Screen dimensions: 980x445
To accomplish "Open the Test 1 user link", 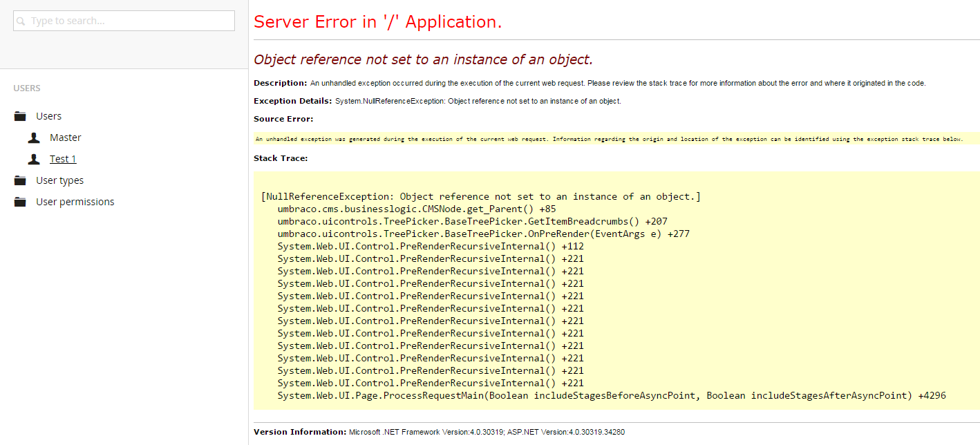I will pyautogui.click(x=63, y=159).
